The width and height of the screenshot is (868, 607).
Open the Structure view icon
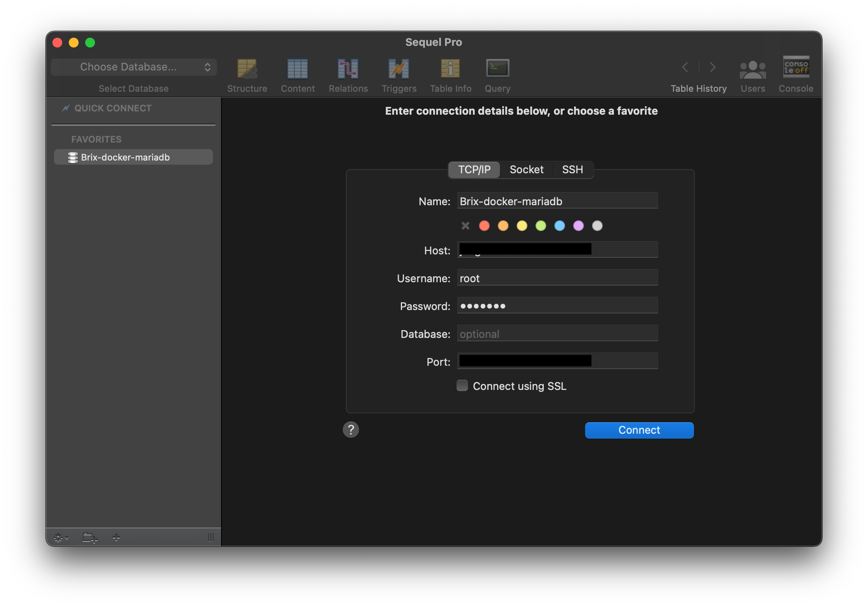tap(247, 69)
